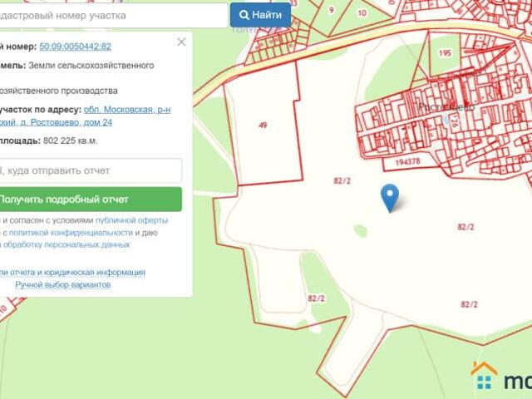Open the обработку персональных данных link
Viewport: 532px width, 399px height.
click(66, 245)
